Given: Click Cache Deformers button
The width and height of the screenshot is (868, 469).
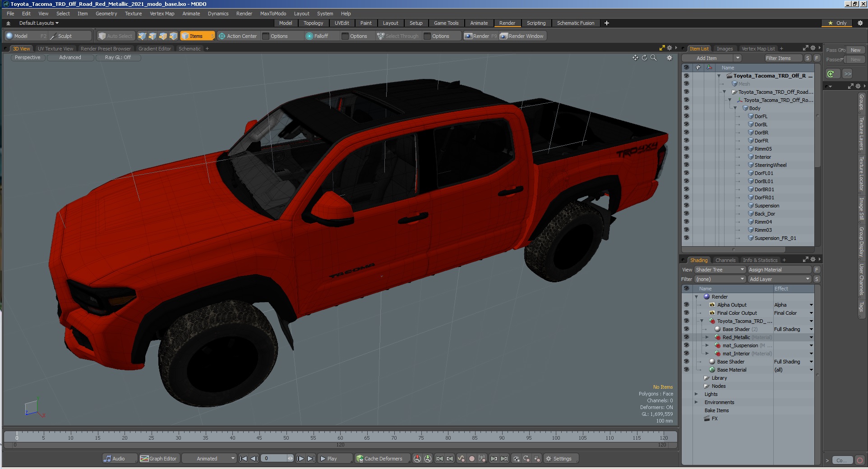Looking at the screenshot, I should pyautogui.click(x=382, y=459).
